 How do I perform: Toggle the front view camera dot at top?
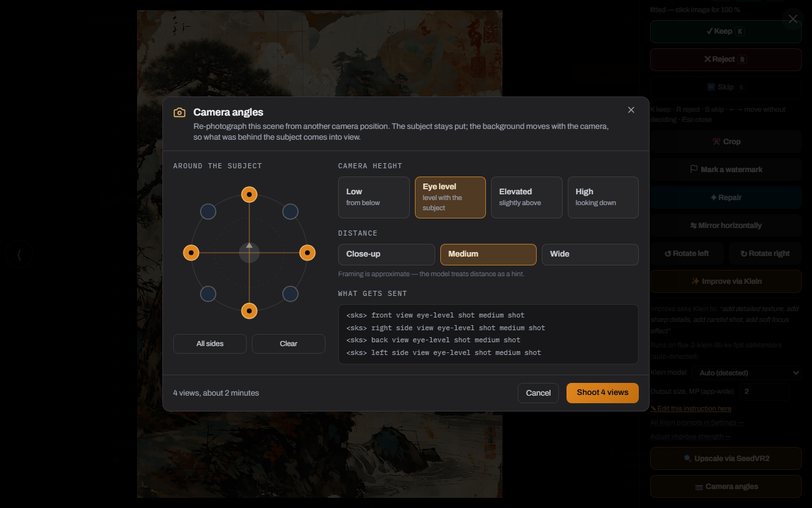[x=249, y=194]
